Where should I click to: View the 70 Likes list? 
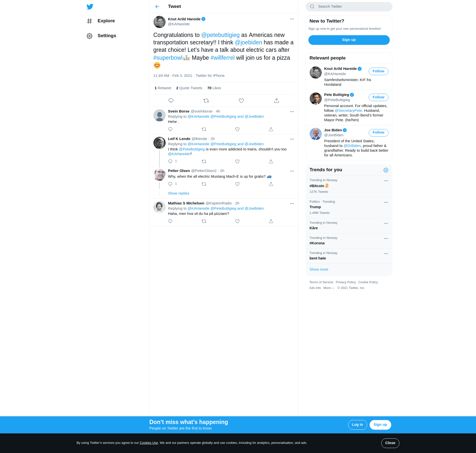tap(214, 88)
